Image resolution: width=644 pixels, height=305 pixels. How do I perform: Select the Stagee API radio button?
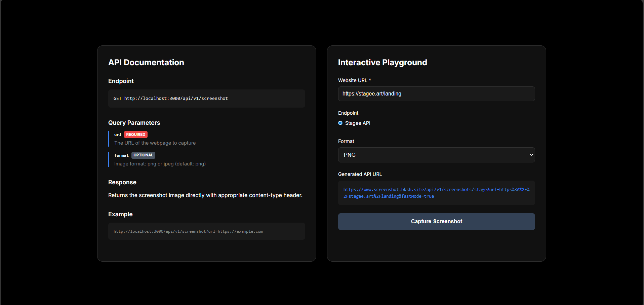(x=340, y=123)
